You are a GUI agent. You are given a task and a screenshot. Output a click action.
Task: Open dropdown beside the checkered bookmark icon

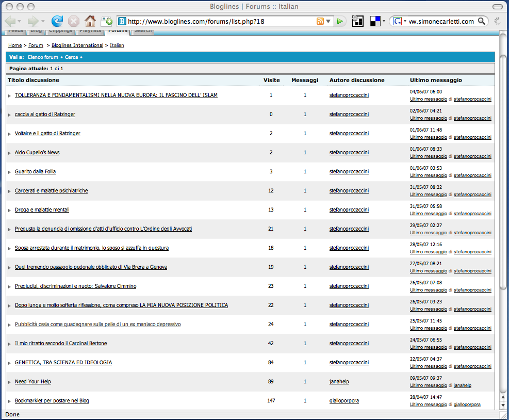pos(384,22)
